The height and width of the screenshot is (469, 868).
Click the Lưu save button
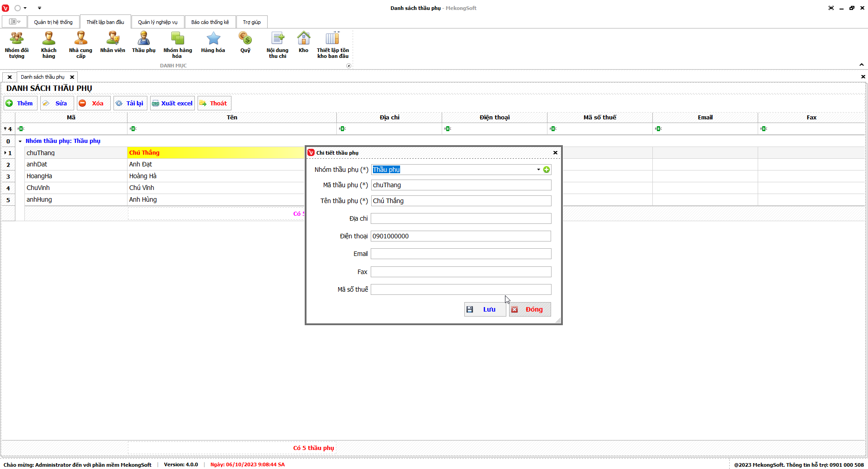pyautogui.click(x=485, y=309)
